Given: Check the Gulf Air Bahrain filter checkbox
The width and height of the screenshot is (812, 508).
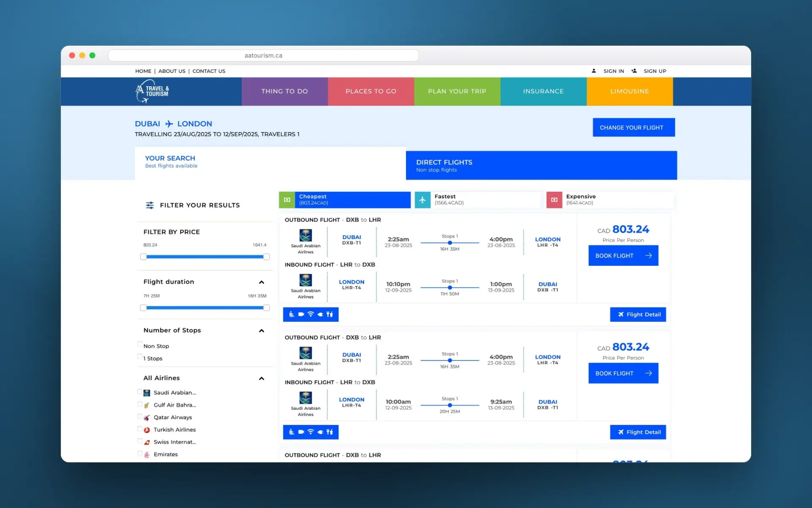Looking at the screenshot, I should (140, 404).
